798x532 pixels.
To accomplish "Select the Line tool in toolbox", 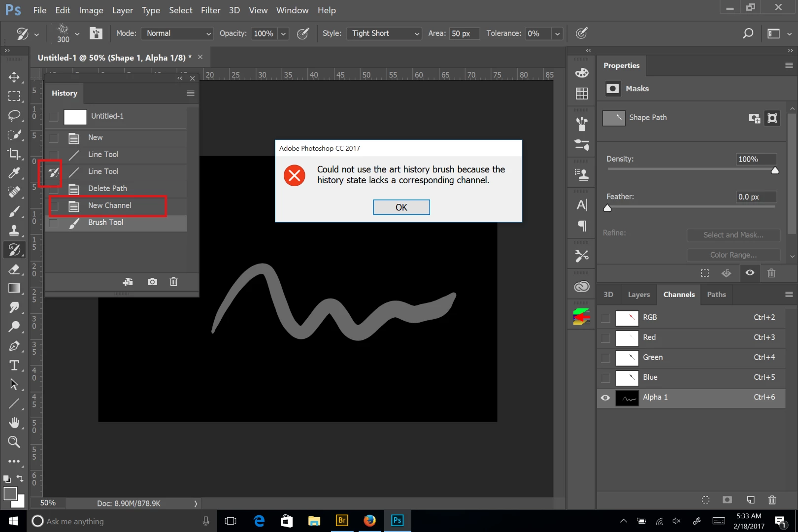I will [14, 403].
